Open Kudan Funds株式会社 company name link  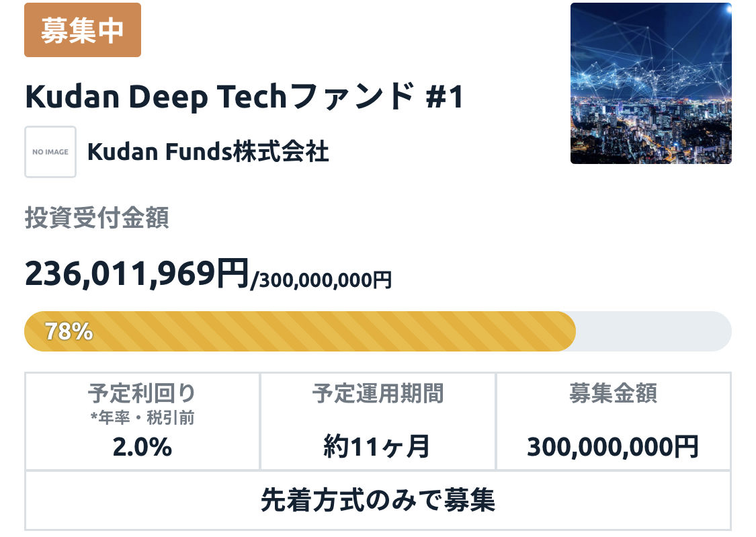click(208, 152)
